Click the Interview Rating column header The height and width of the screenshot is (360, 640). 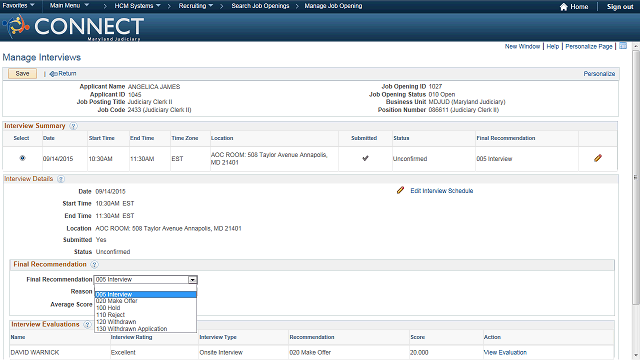tap(131, 337)
